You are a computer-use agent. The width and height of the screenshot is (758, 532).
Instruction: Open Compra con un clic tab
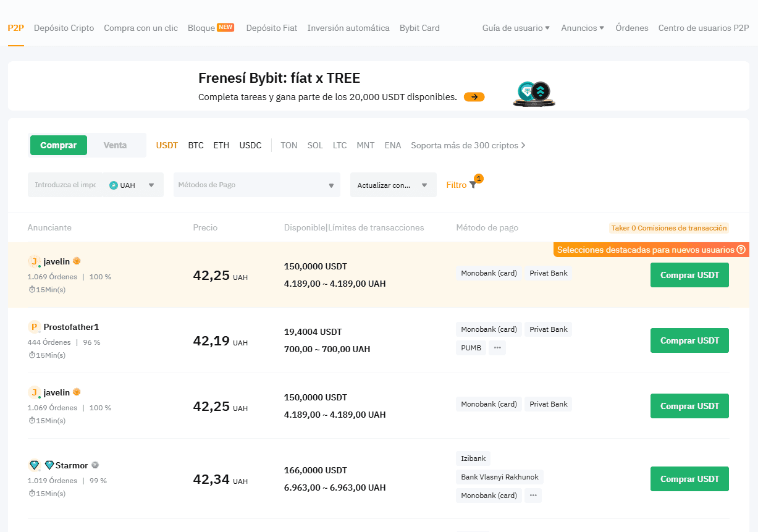coord(141,28)
